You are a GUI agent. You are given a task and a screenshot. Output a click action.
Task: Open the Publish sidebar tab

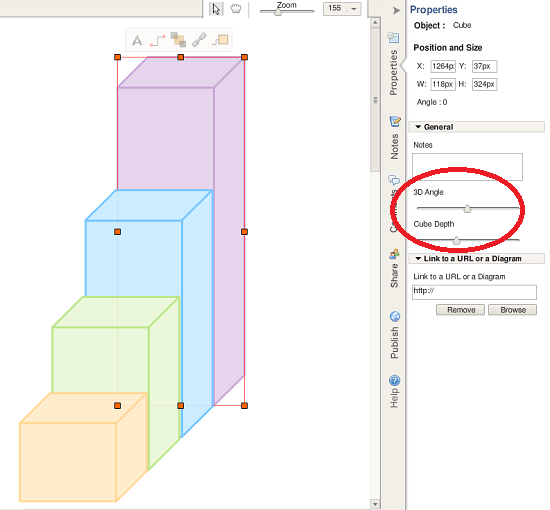(394, 342)
